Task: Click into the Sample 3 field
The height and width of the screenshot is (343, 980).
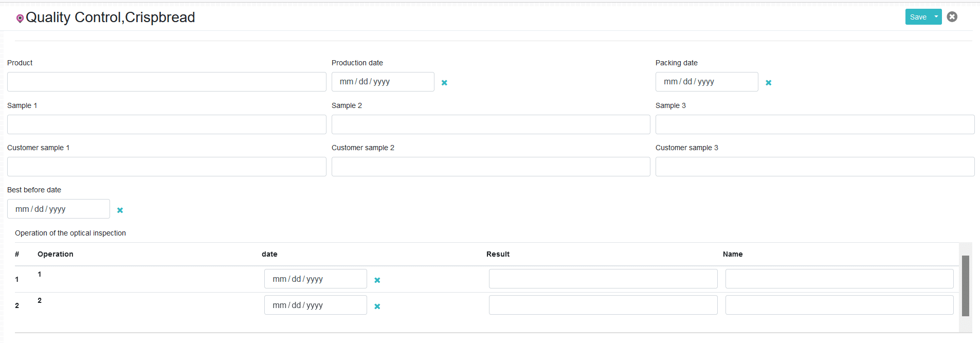Action: (815, 124)
